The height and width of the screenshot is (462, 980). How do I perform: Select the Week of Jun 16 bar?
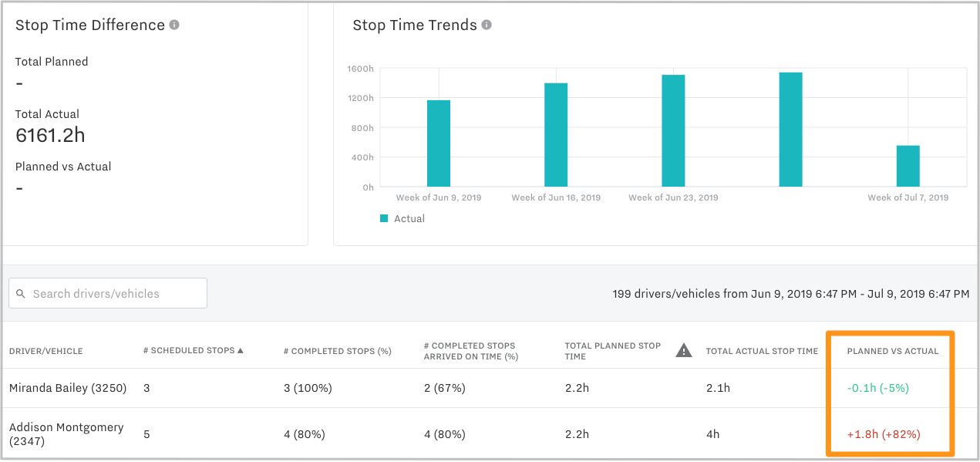click(x=556, y=135)
